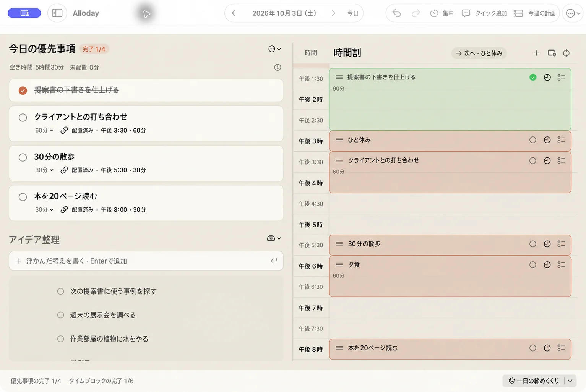Open subtask icon on 夕食 block
This screenshot has height=392, width=586.
pos(561,265)
